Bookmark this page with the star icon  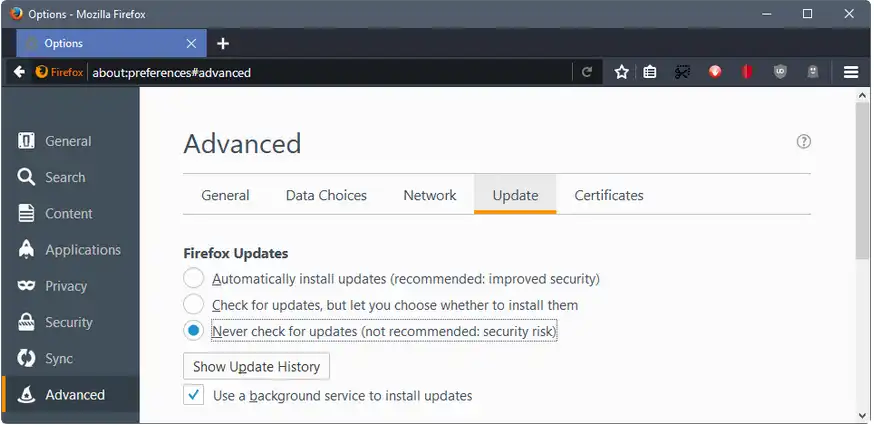(621, 72)
